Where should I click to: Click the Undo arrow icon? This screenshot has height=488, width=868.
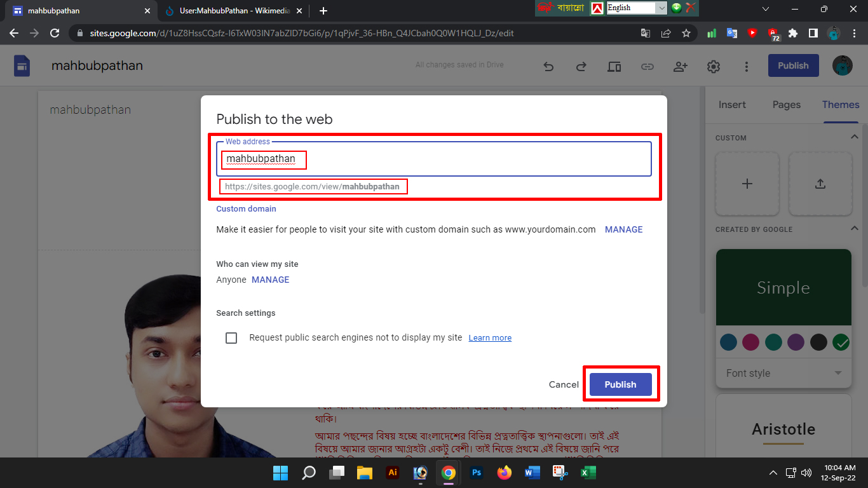click(548, 66)
